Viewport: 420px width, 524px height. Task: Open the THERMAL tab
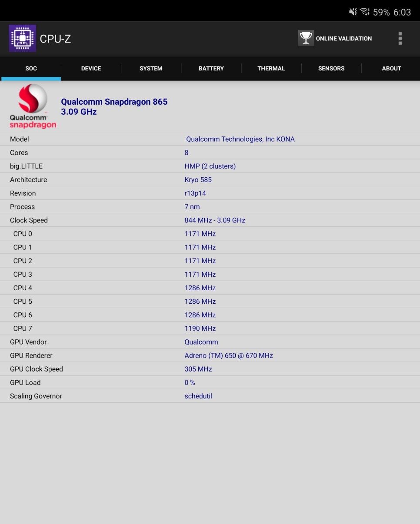(271, 68)
